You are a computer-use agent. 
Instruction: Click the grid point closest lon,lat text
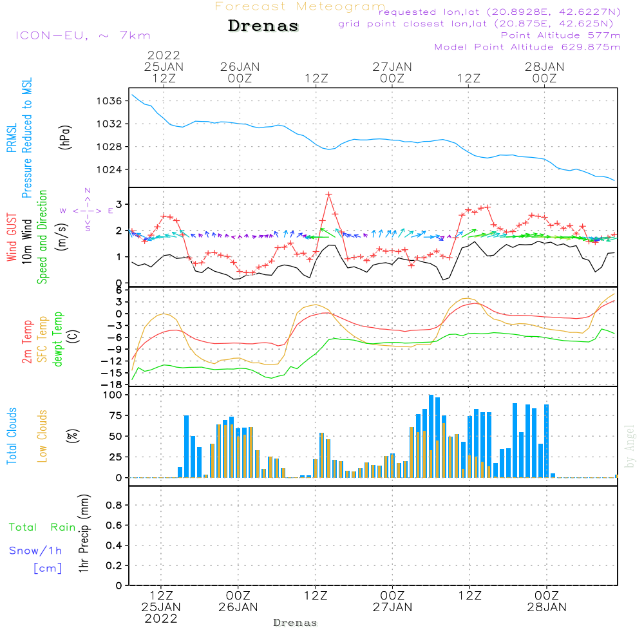[x=476, y=24]
